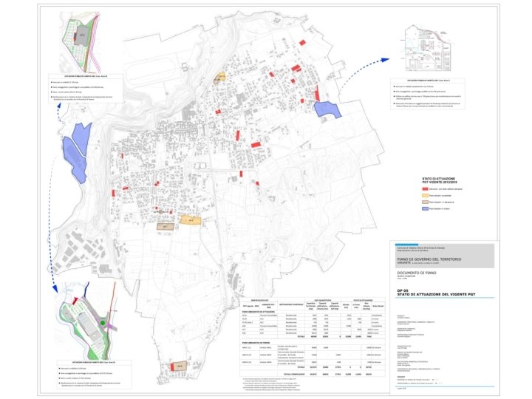Click the red legend swatch
Viewport: 532px width, 399px height.
(425, 189)
